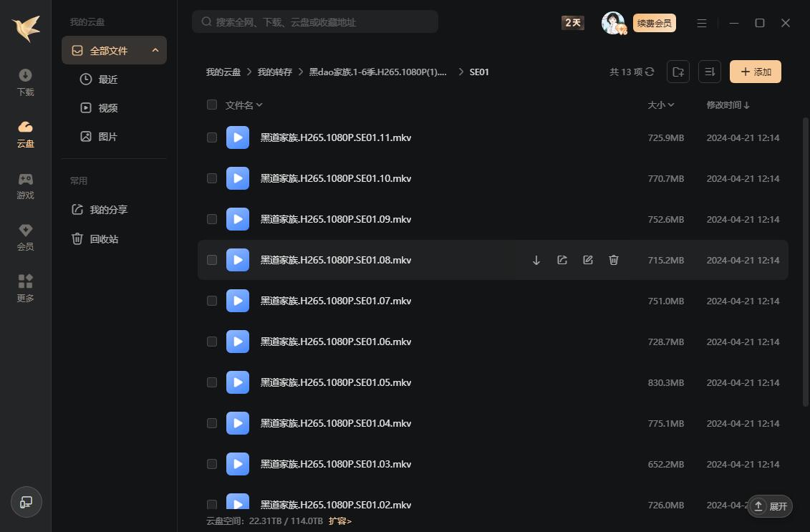The width and height of the screenshot is (810, 532).
Task: Click the download icon on SE01.08 row
Action: (536, 260)
